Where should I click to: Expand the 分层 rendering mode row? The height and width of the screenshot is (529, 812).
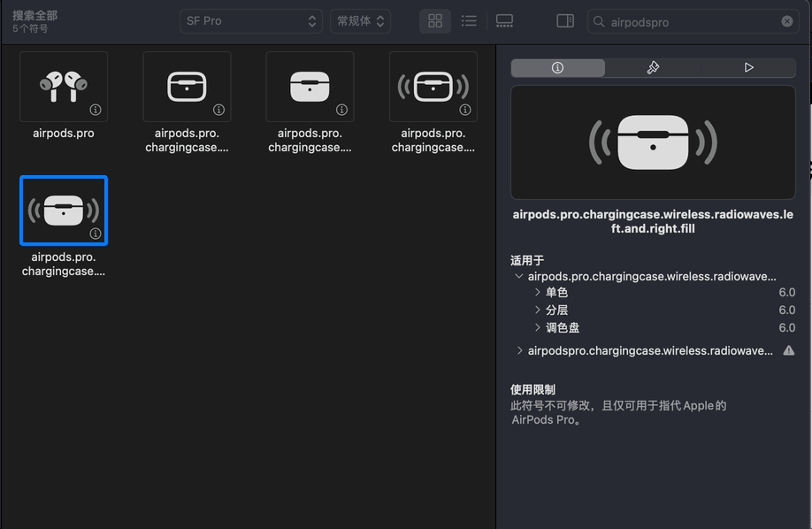(x=537, y=310)
